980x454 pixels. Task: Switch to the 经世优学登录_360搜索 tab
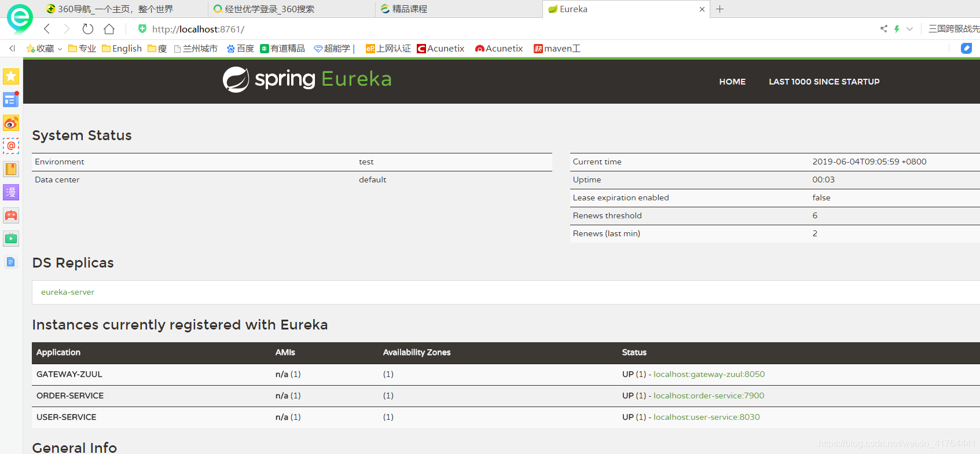point(292,9)
